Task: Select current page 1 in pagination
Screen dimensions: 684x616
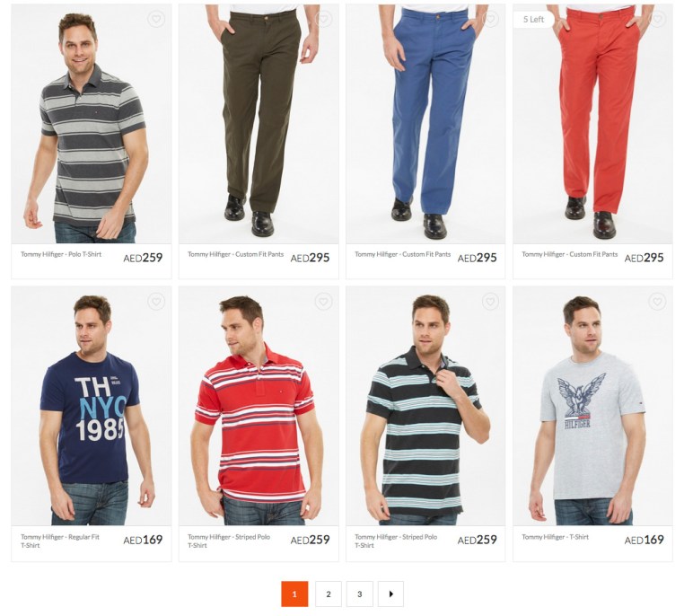Action: (294, 594)
